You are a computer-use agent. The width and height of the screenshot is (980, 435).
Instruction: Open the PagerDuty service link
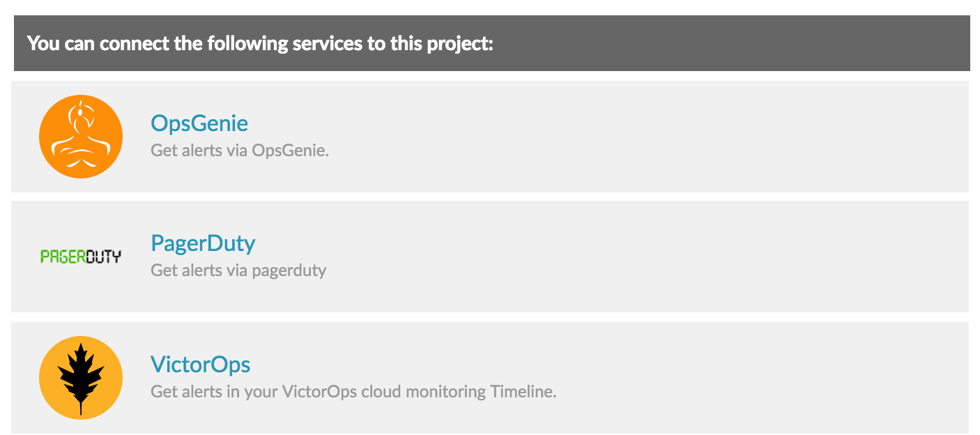coord(203,243)
